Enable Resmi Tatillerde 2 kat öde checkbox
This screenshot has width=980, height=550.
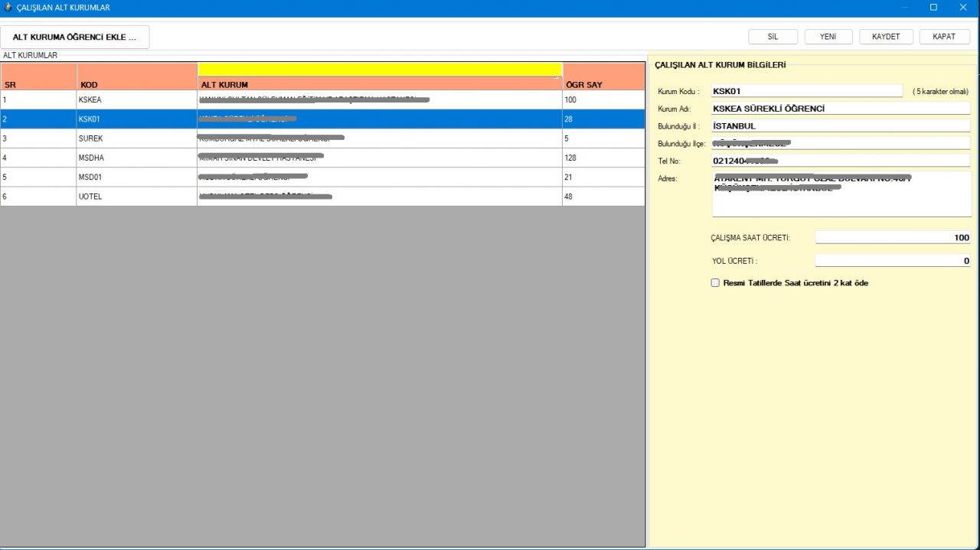point(715,283)
